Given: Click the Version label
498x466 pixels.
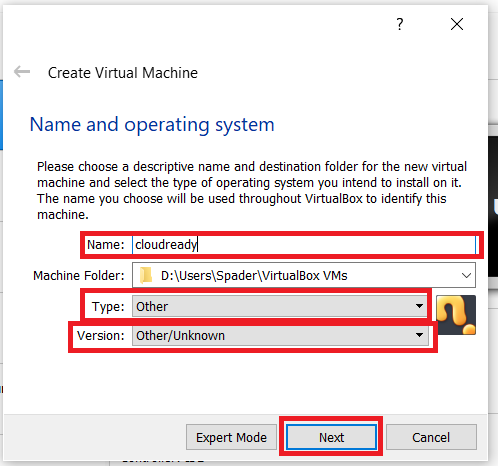Looking at the screenshot, I should 101,336.
